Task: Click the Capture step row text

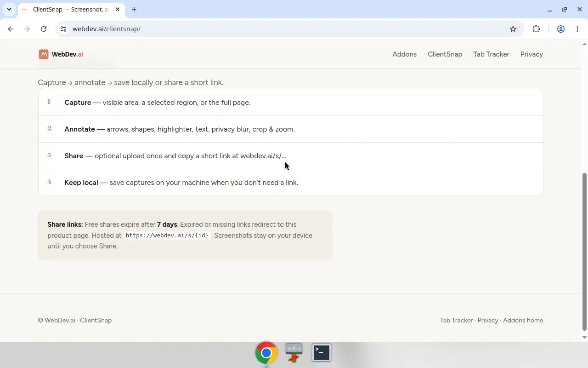Action: pyautogui.click(x=157, y=103)
